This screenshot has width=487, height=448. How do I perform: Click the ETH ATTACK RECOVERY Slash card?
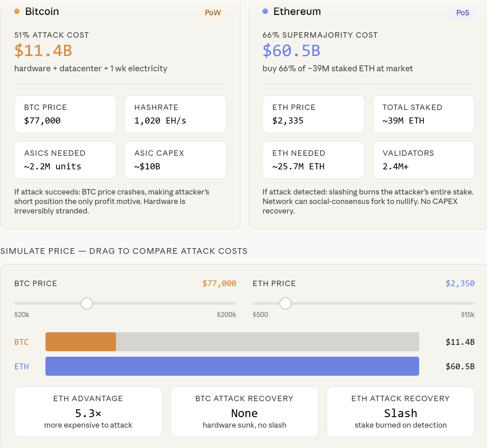coord(401,412)
